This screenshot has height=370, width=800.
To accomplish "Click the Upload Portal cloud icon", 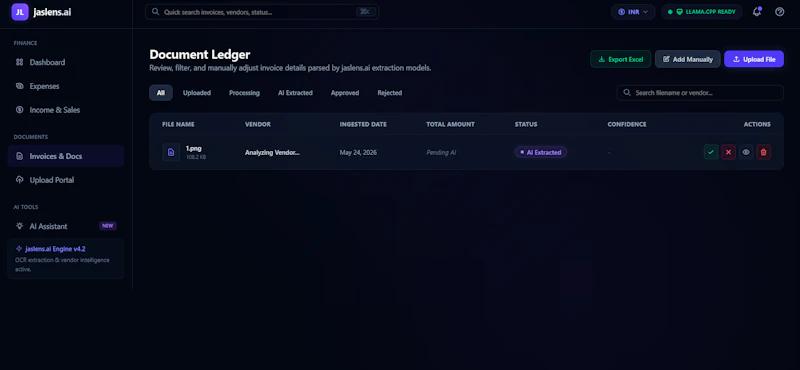I will (x=19, y=180).
